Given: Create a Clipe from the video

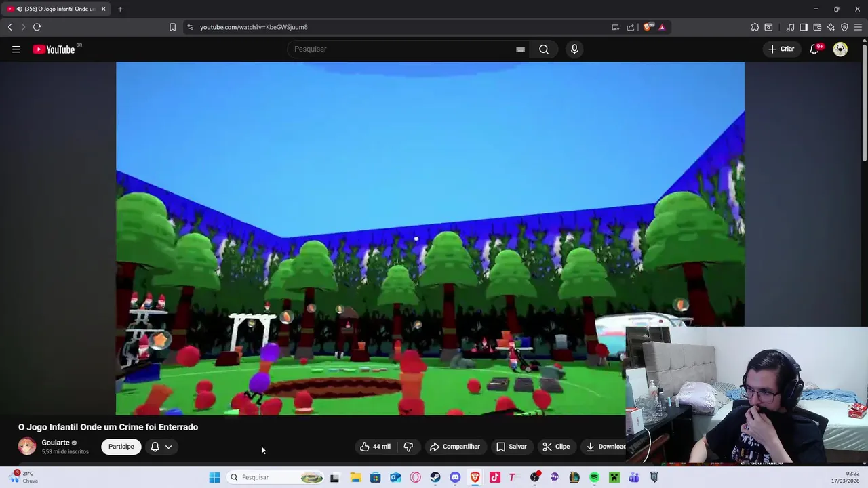Looking at the screenshot, I should 556,447.
